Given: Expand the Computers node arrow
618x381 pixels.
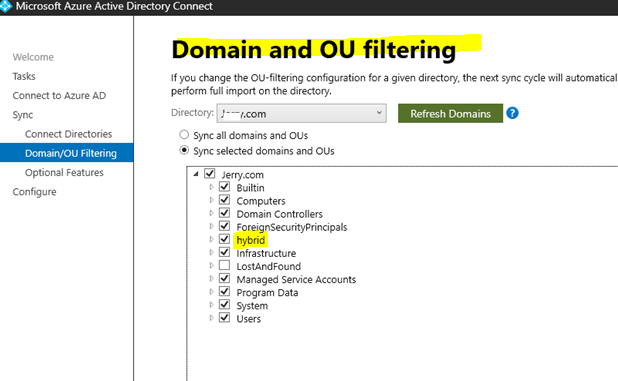Looking at the screenshot, I should tap(211, 200).
